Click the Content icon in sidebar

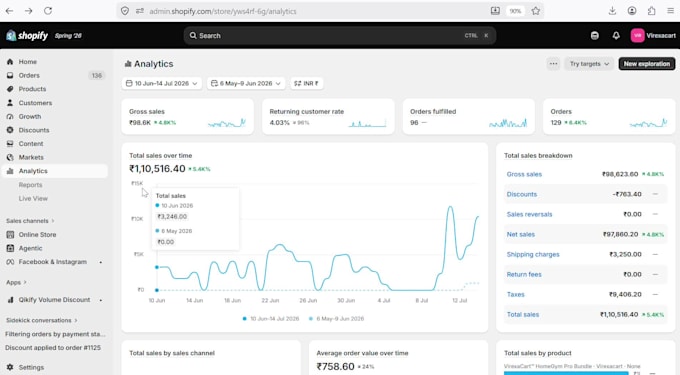tap(10, 143)
